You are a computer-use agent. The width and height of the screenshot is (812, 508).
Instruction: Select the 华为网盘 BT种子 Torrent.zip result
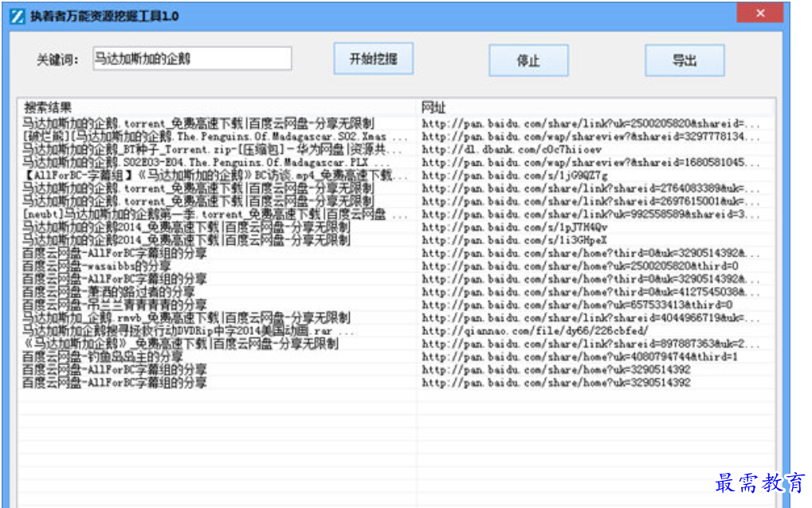[204, 149]
